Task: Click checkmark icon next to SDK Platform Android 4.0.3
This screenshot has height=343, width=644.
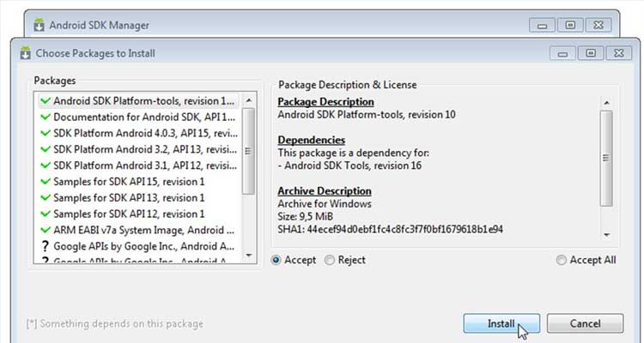Action: tap(46, 134)
